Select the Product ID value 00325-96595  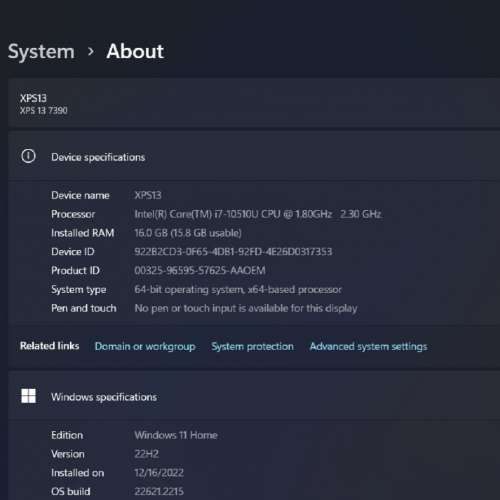(200, 270)
